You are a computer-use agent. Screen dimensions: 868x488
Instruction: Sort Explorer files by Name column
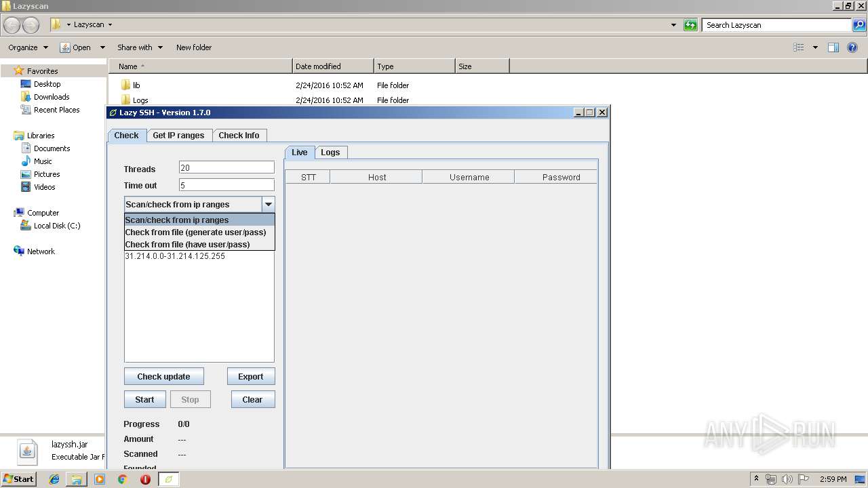201,66
